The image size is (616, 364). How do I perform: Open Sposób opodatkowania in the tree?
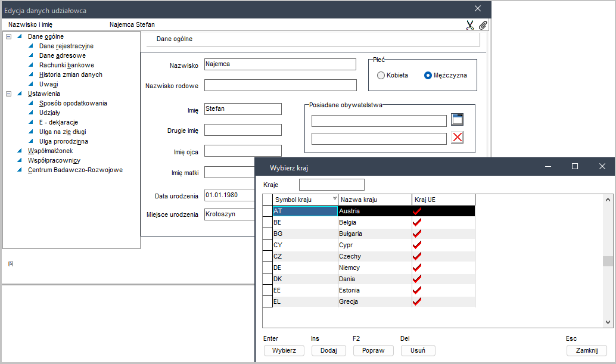tap(73, 103)
